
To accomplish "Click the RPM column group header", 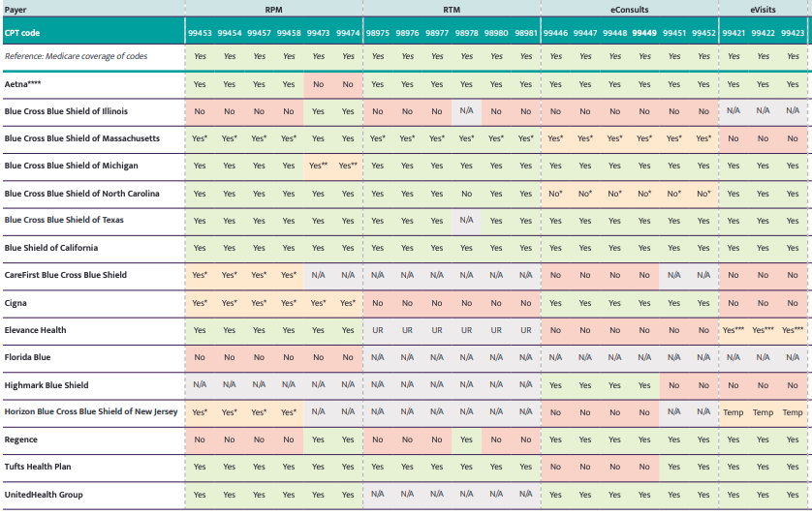I will pos(273,9).
